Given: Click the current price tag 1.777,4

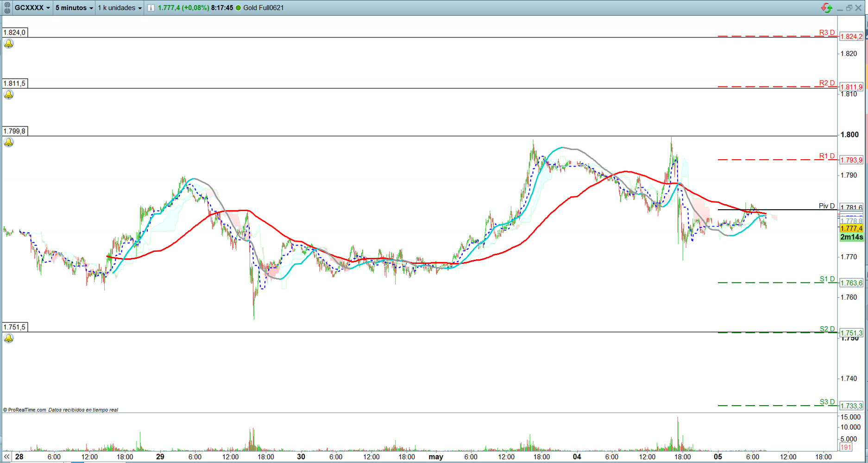Looking at the screenshot, I should [x=851, y=228].
